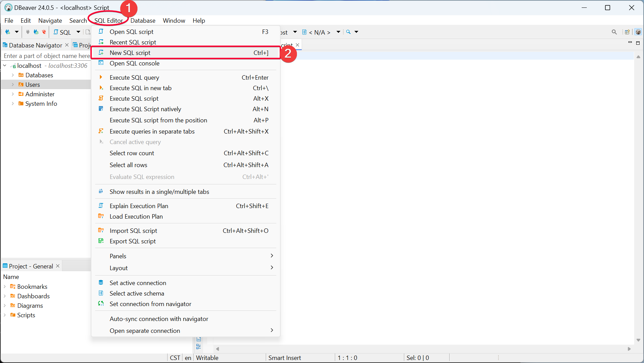644x363 pixels.
Task: Open the Navigate menu
Action: tap(50, 21)
